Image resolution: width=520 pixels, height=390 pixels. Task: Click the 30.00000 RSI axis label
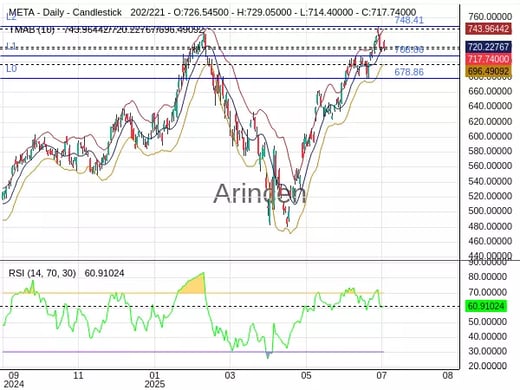click(x=487, y=351)
